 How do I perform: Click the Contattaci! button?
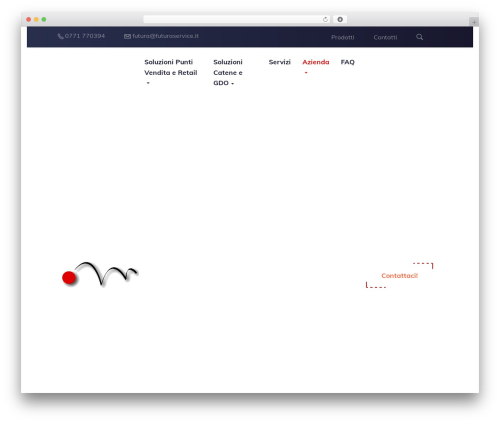tap(399, 275)
